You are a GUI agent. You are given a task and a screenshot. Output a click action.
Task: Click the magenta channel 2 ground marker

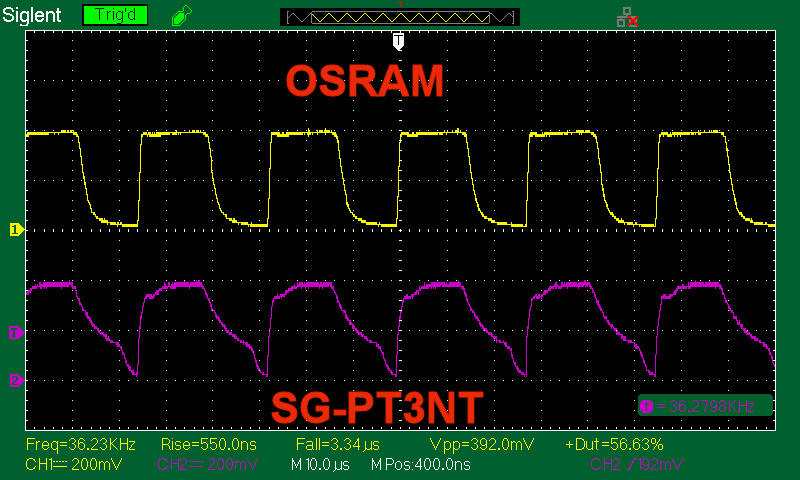pyautogui.click(x=16, y=380)
